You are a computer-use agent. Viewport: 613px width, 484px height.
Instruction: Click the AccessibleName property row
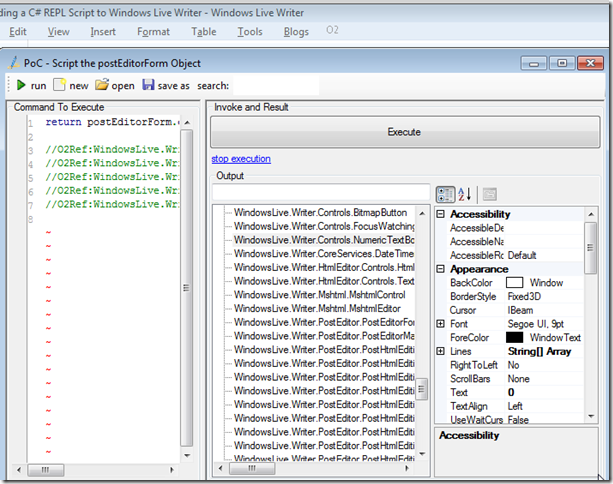pos(516,242)
